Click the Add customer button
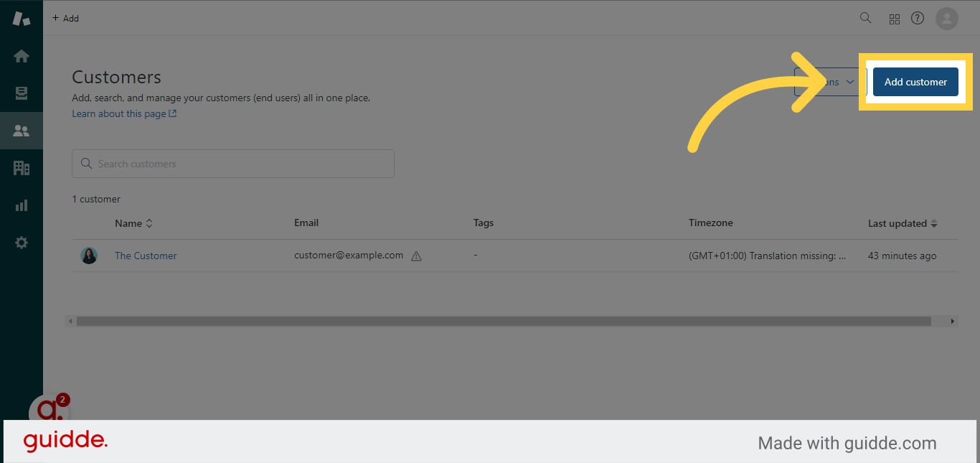980x463 pixels. (915, 82)
